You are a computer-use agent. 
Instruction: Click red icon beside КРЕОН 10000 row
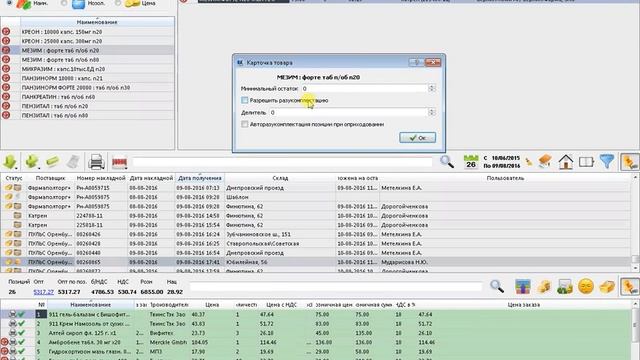6,31
